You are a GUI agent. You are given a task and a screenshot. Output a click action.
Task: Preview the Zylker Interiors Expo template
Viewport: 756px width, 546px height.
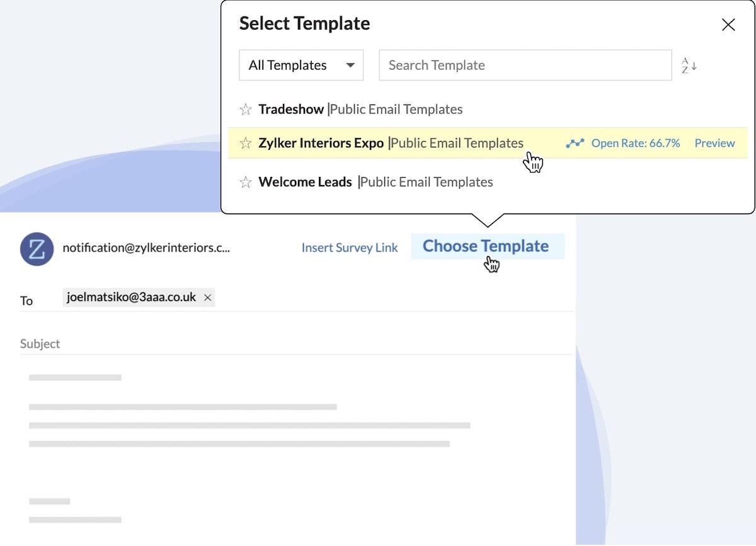[x=714, y=144]
